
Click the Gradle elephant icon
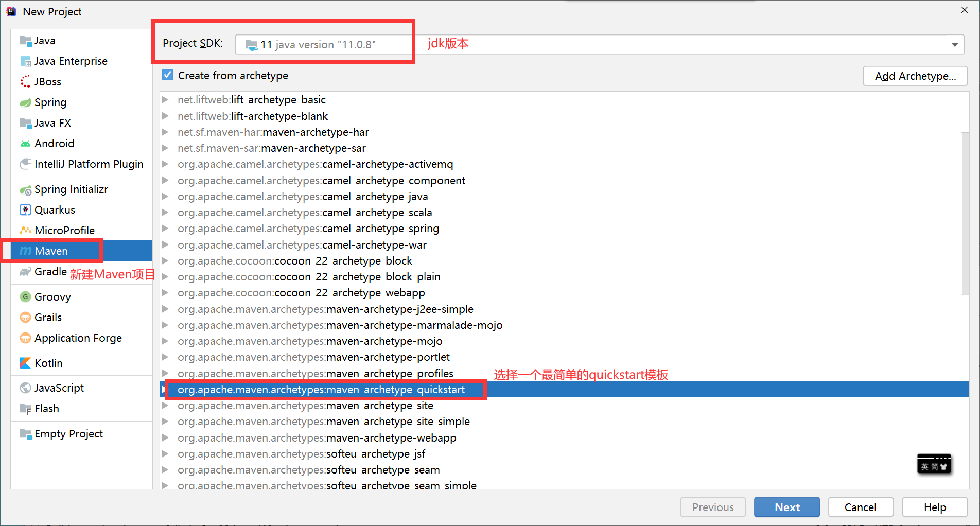pos(25,272)
